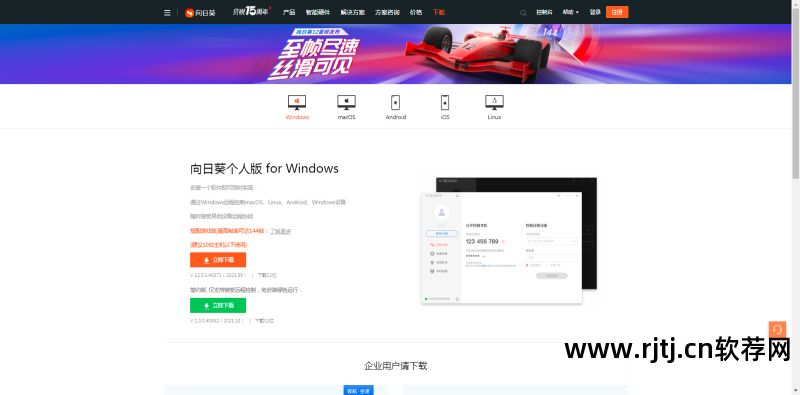
Task: Open the 价格 page
Action: pos(416,12)
